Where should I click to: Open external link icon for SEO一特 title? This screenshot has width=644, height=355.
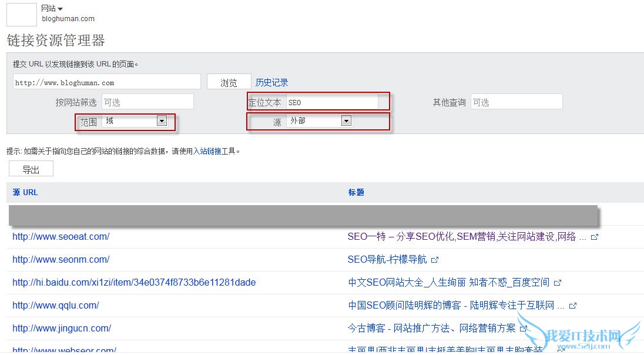(x=595, y=237)
